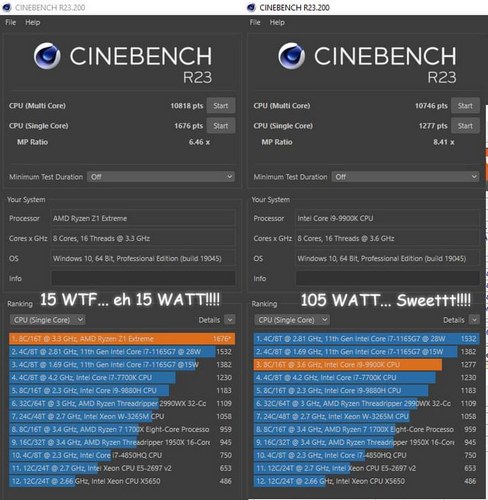Expand the Details arrow in the right window ranking
488x500 pixels.
coord(474,320)
